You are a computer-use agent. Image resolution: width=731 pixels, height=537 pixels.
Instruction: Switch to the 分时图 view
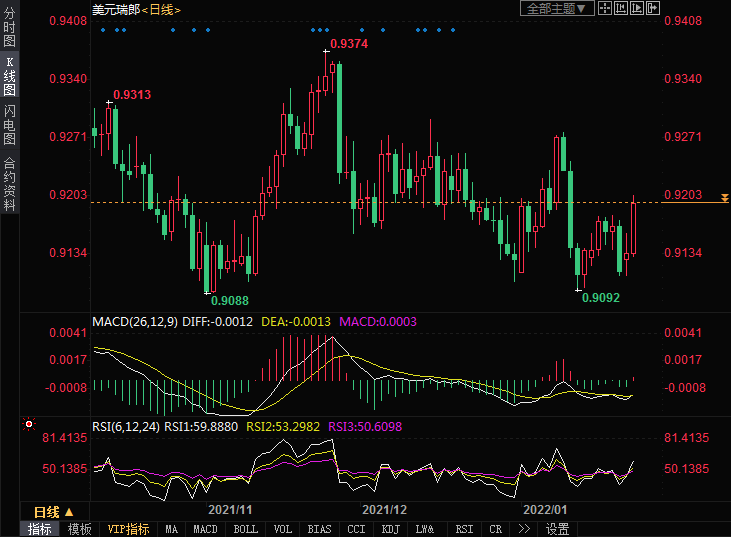9,28
